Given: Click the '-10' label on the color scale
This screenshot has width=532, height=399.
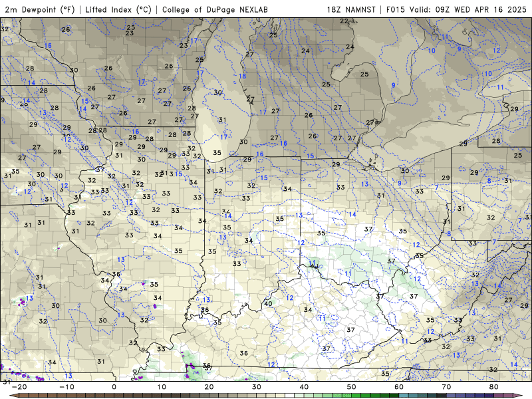Looking at the screenshot, I should 66,387.
